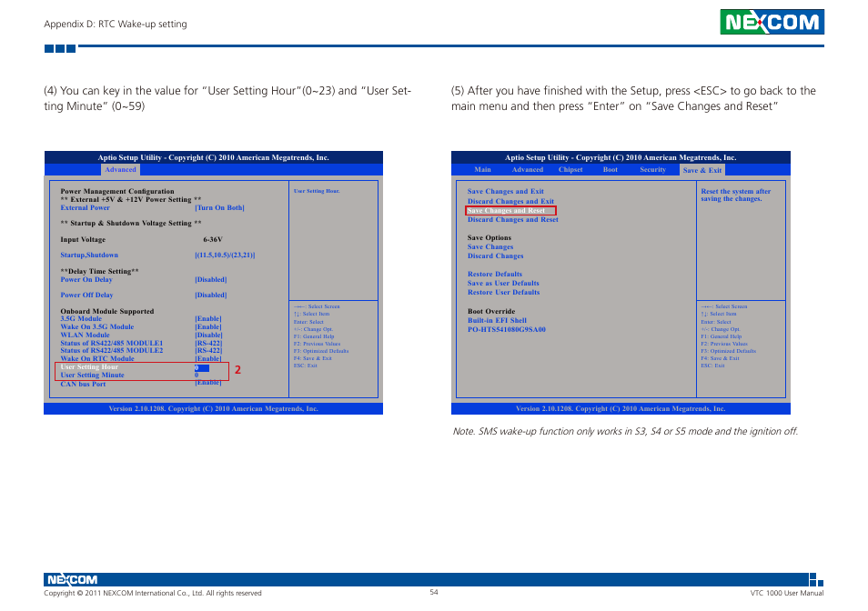The height and width of the screenshot is (611, 868).
Task: Change the Power On Delay [Disabled] value
Action: point(210,279)
